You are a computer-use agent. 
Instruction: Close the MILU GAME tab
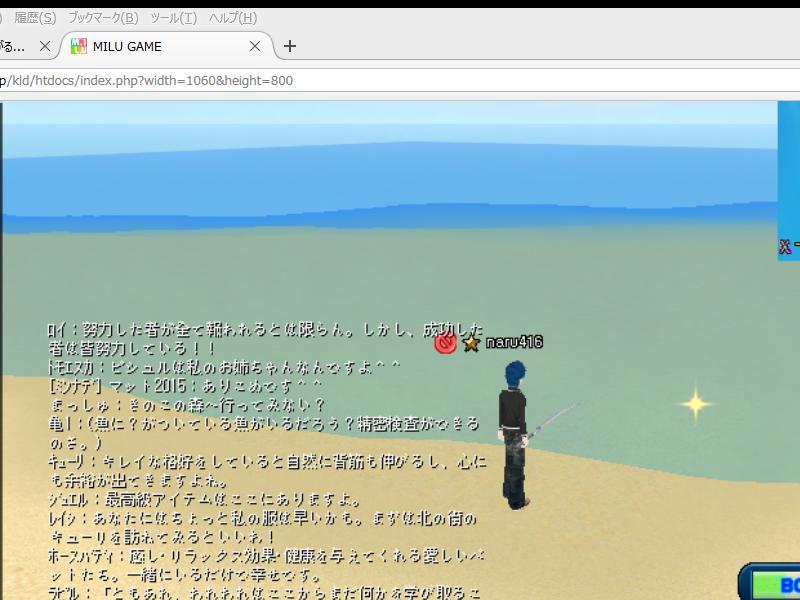point(254,46)
